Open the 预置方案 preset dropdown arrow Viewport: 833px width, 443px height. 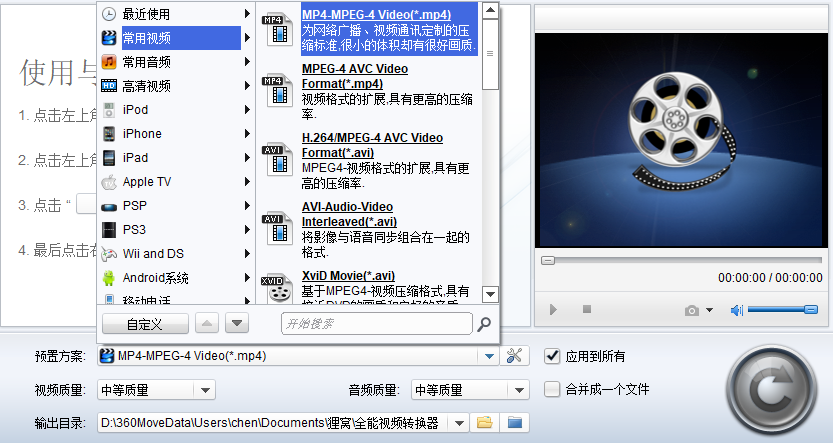(x=489, y=356)
